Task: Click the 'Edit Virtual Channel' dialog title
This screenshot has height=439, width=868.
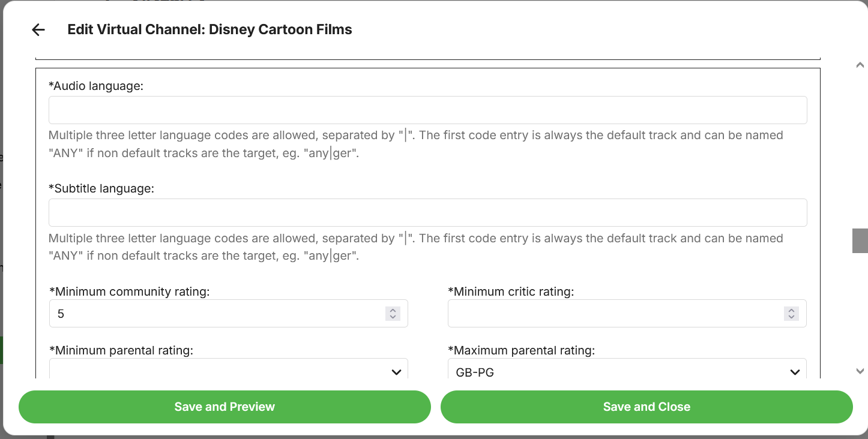Action: point(209,29)
